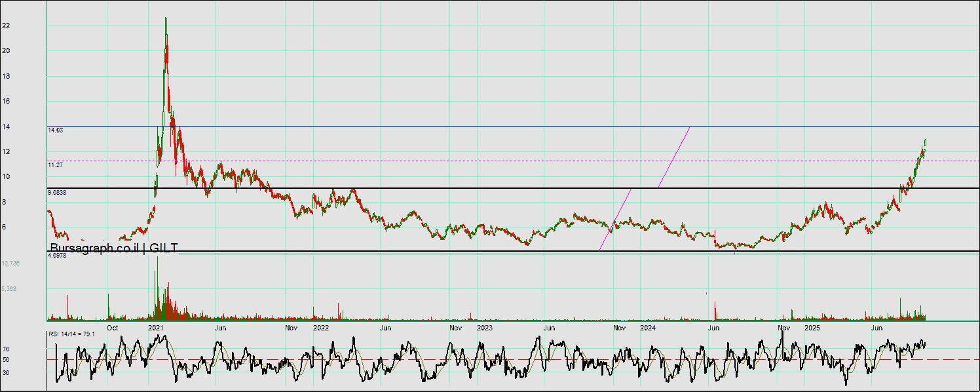Image resolution: width=980 pixels, height=392 pixels.
Task: Select the 4.0978 bottom level label
Action: (x=58, y=256)
